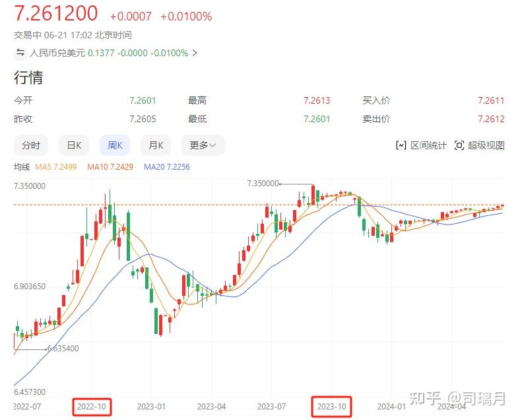Screen dimensions: 520x420
Task: Click the 7.350000 high marker on chart
Action: point(263,184)
